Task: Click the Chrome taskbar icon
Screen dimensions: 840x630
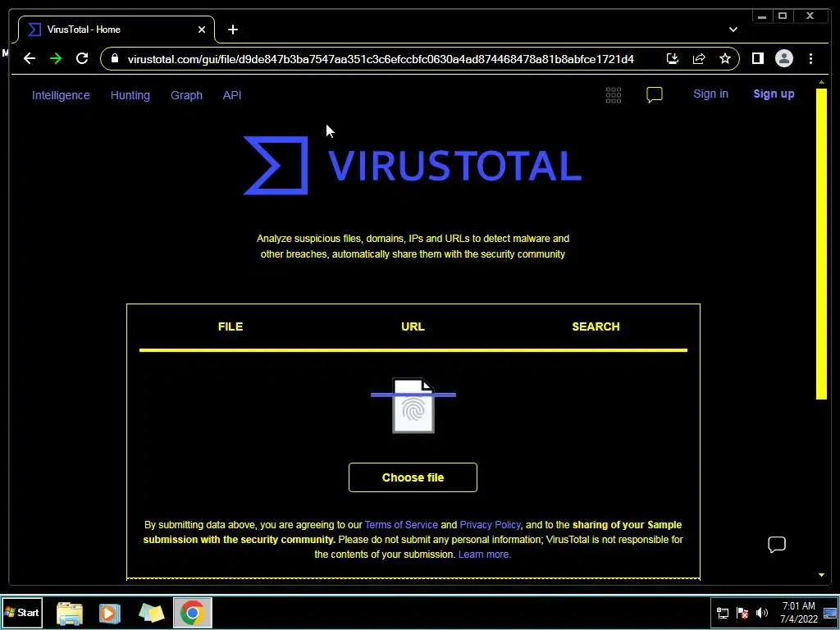Action: tap(192, 612)
